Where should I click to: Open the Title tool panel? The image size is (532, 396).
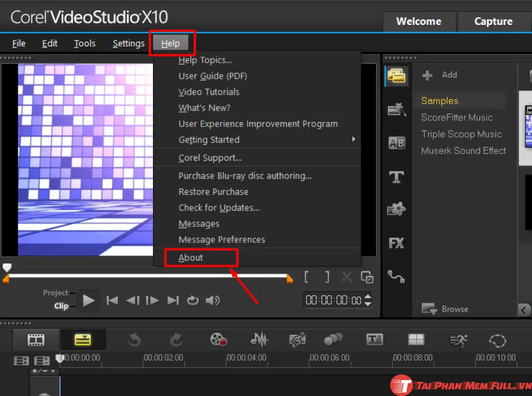(x=396, y=177)
